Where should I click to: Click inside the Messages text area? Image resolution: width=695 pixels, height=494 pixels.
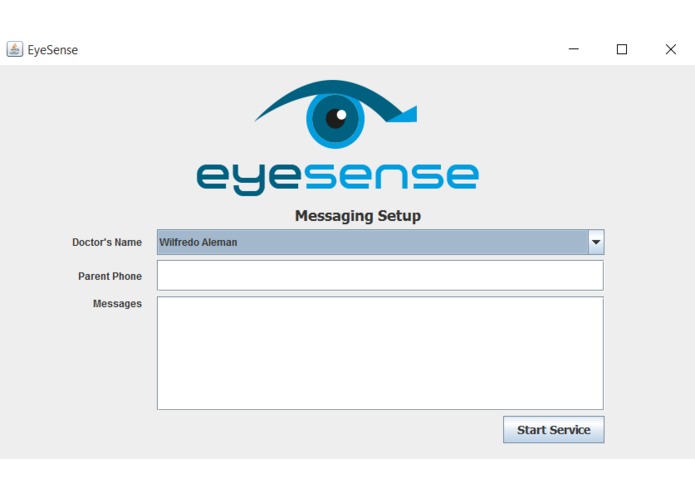point(380,353)
